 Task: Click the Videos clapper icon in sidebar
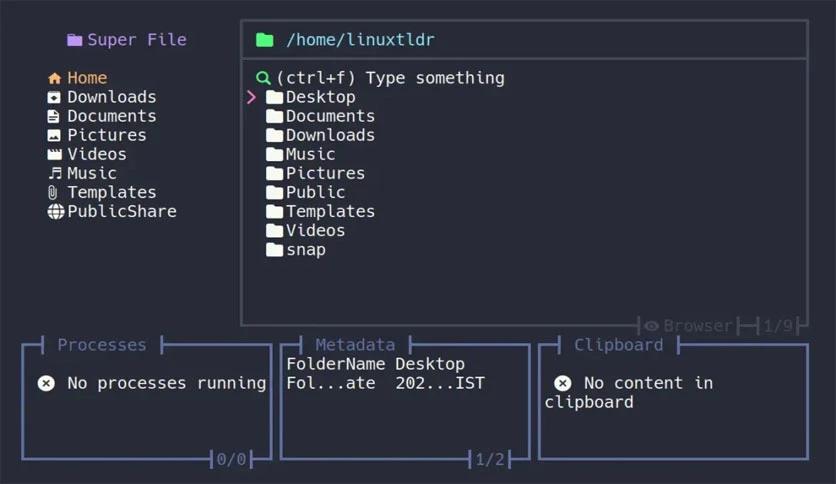(54, 154)
